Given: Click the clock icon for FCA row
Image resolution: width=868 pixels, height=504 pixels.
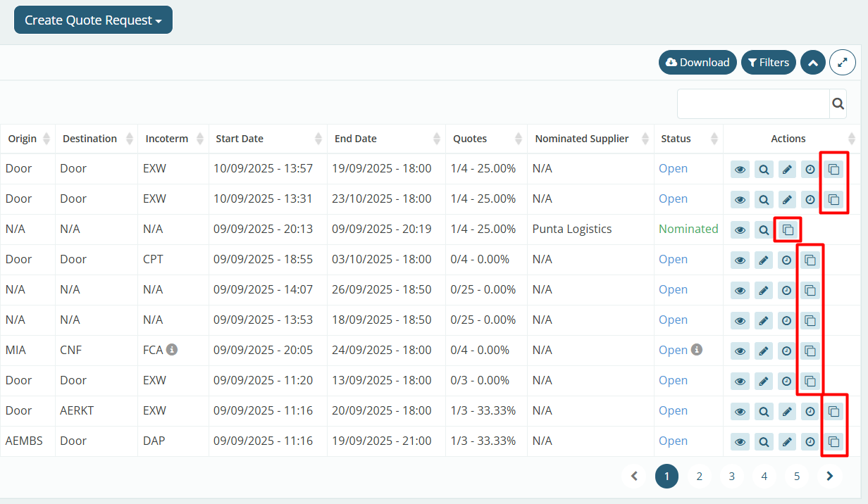Looking at the screenshot, I should 786,351.
